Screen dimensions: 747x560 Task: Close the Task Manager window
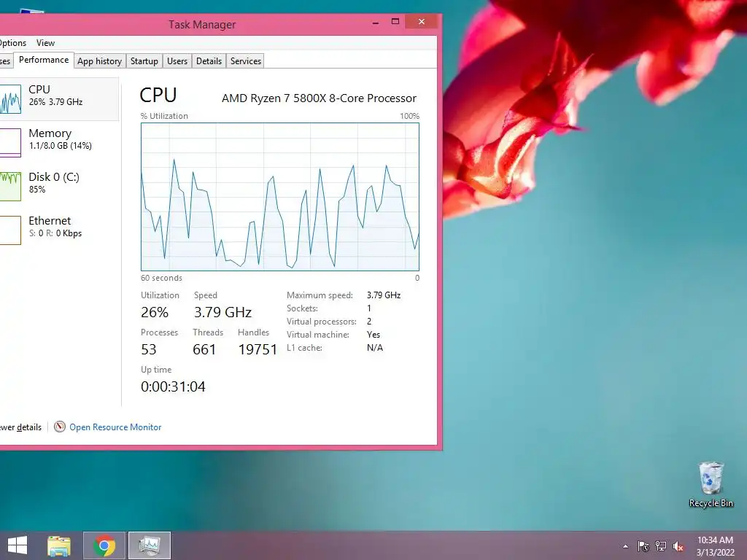point(422,22)
